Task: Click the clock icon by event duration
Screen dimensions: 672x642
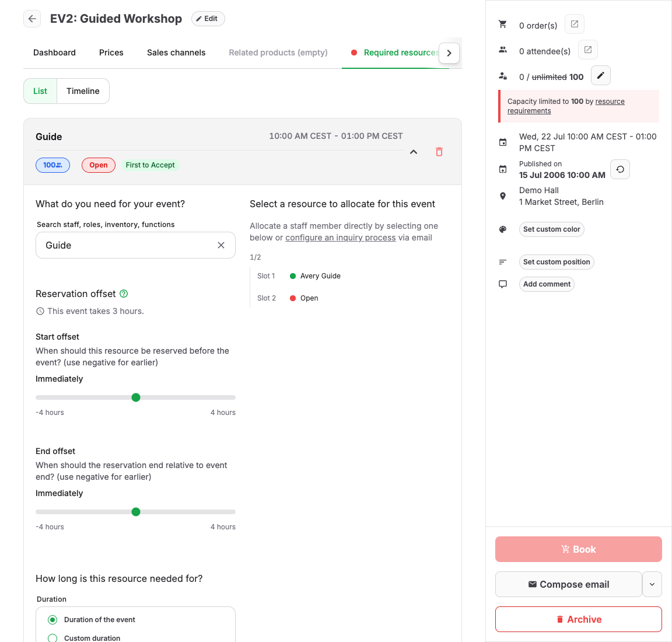Action: pos(40,311)
